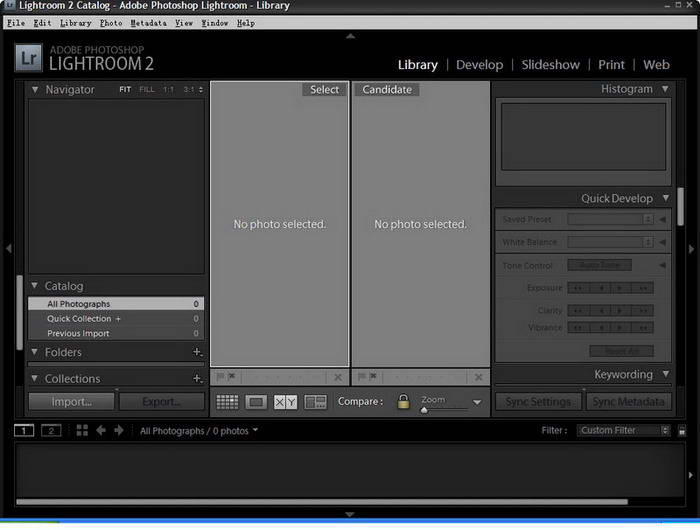Expand the Folders panel
The height and width of the screenshot is (530, 700).
pyautogui.click(x=34, y=352)
